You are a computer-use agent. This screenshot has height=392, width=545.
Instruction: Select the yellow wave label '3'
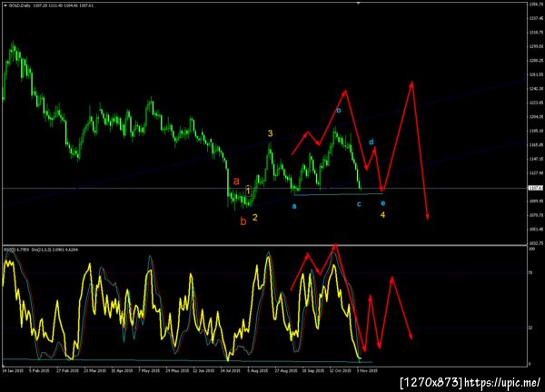click(270, 133)
